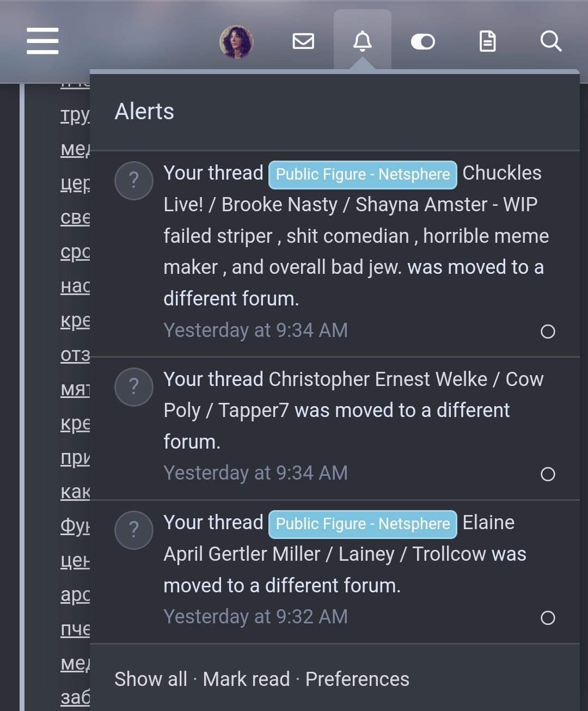This screenshot has height=711, width=588.
Task: Open the hamburger navigation menu
Action: tap(42, 41)
